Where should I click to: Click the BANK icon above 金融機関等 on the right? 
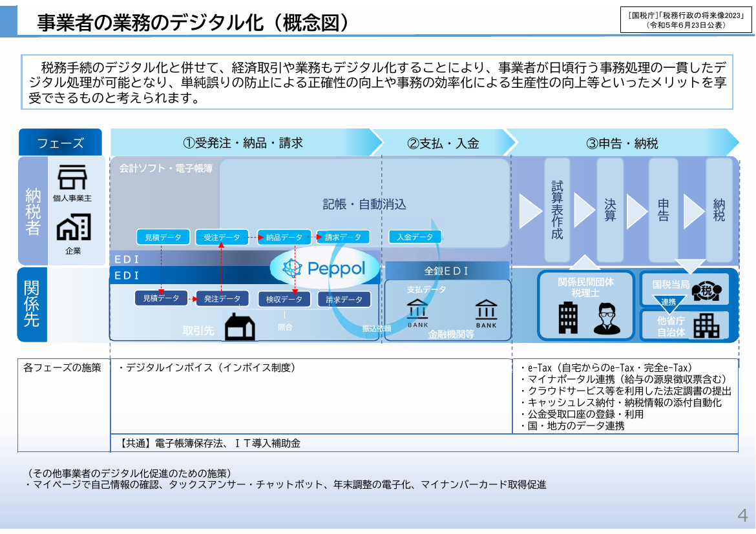pyautogui.click(x=486, y=310)
